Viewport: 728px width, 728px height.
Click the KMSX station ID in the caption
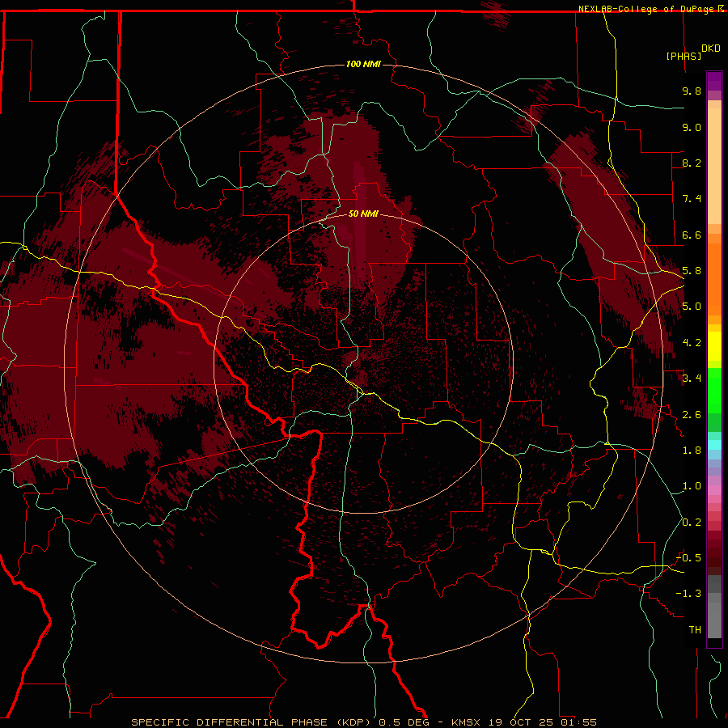click(467, 722)
